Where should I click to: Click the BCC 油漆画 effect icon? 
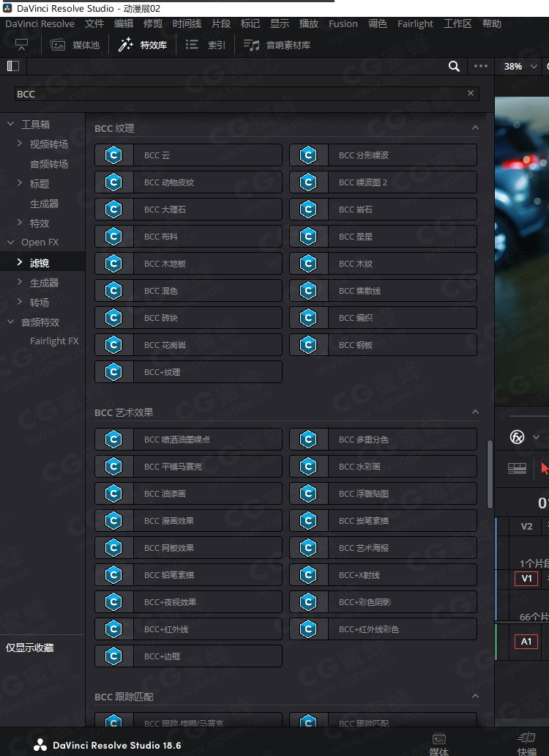tap(113, 493)
